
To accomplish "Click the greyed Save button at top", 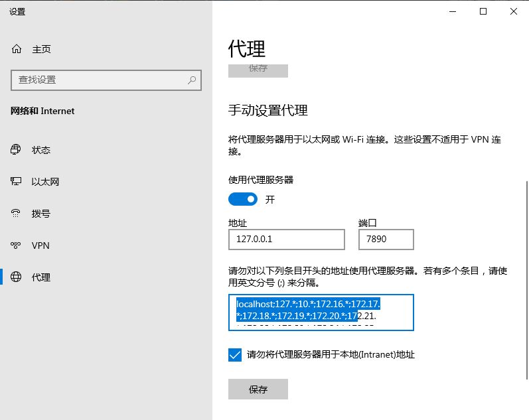I will point(258,69).
